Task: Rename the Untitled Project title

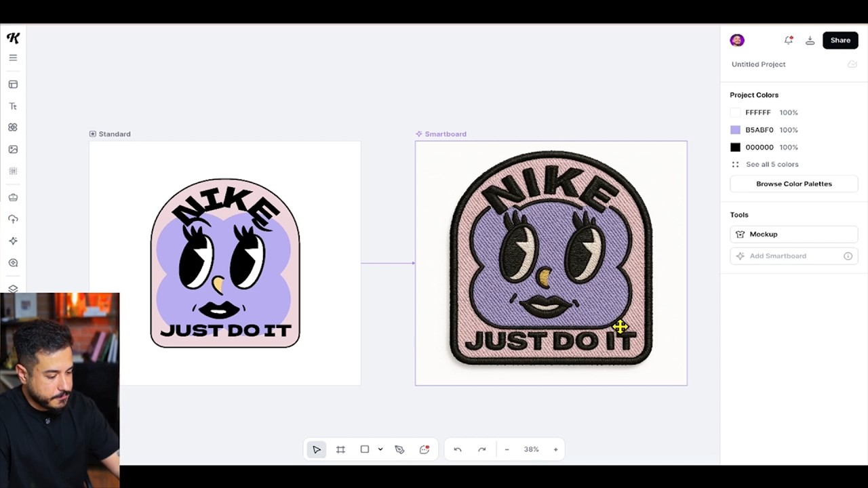Action: [758, 64]
